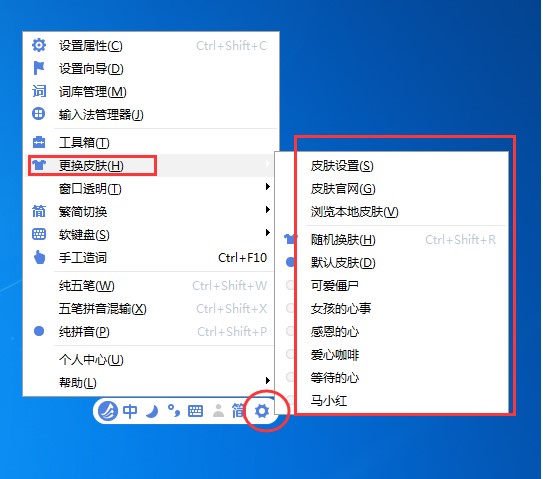Click the IME logo icon on toolbar
The height and width of the screenshot is (479, 543).
pos(108,411)
